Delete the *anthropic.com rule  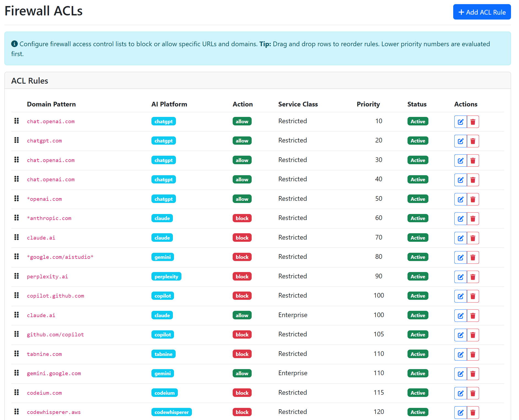473,218
